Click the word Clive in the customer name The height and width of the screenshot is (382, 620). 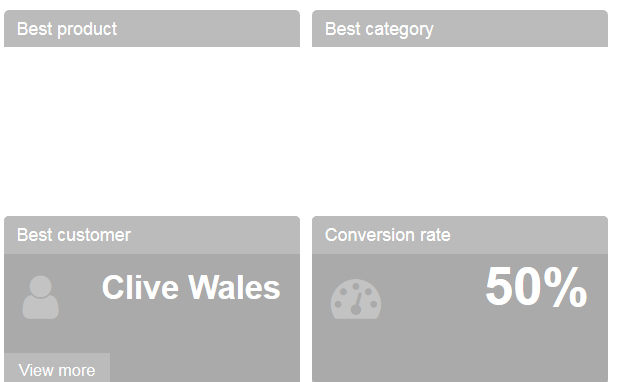click(140, 287)
